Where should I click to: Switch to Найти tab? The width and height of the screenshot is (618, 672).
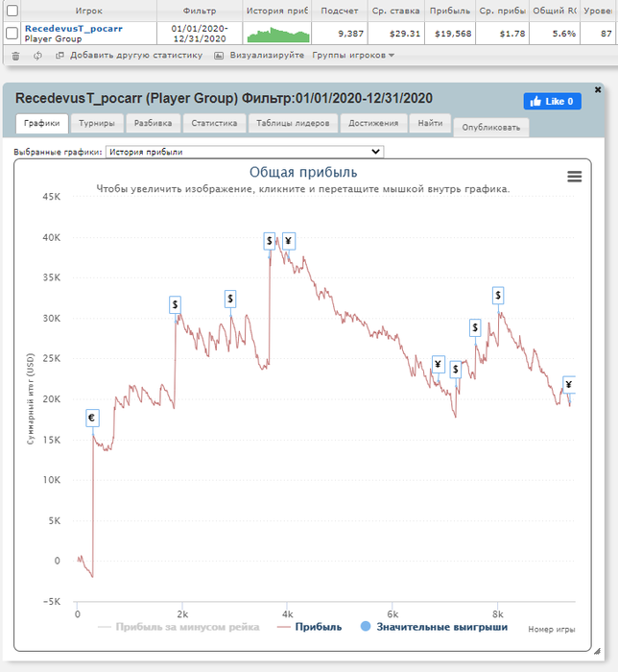pos(431,124)
